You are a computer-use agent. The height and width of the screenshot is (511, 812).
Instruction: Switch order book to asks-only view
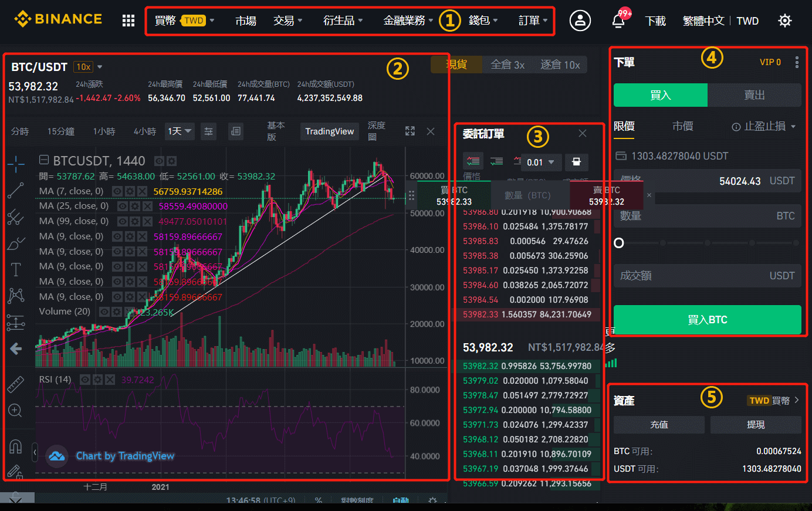518,162
